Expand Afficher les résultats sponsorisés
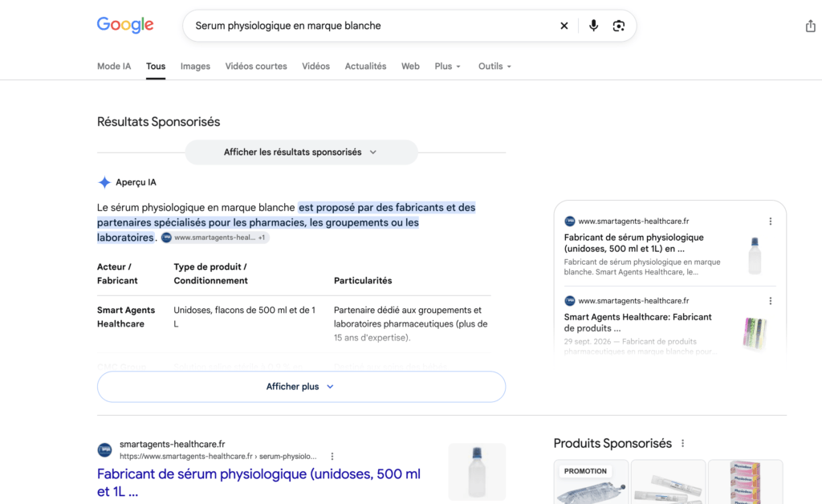 302,152
